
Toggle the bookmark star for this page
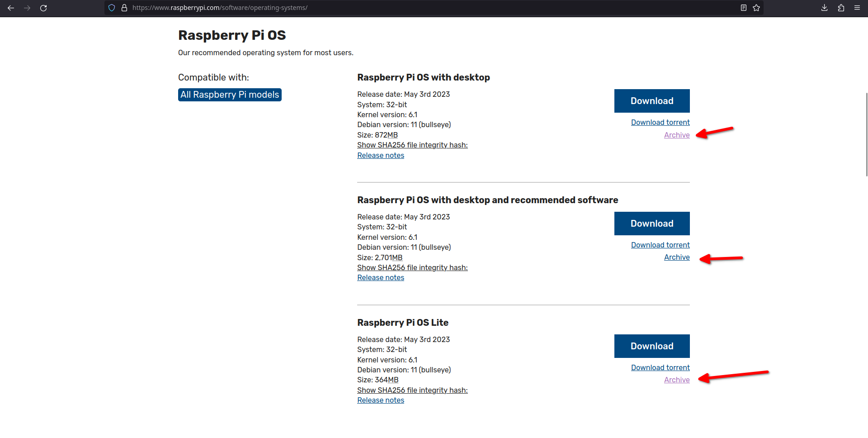[757, 8]
